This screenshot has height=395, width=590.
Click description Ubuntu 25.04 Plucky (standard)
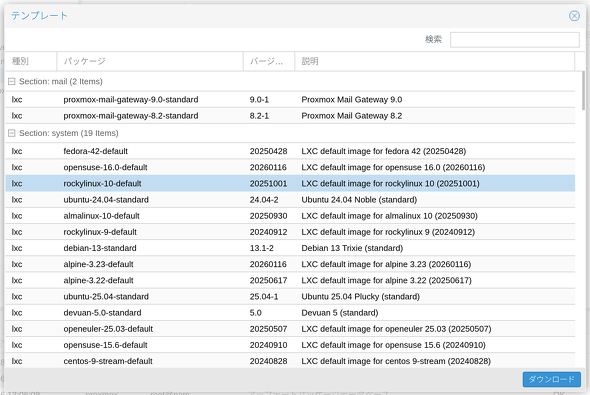360,297
